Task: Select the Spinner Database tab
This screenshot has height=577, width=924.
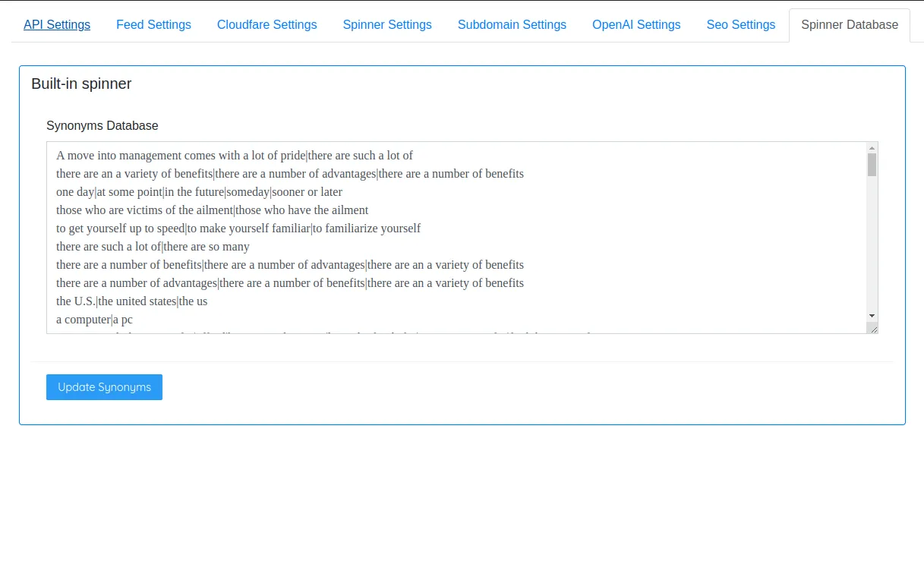Action: [x=850, y=24]
